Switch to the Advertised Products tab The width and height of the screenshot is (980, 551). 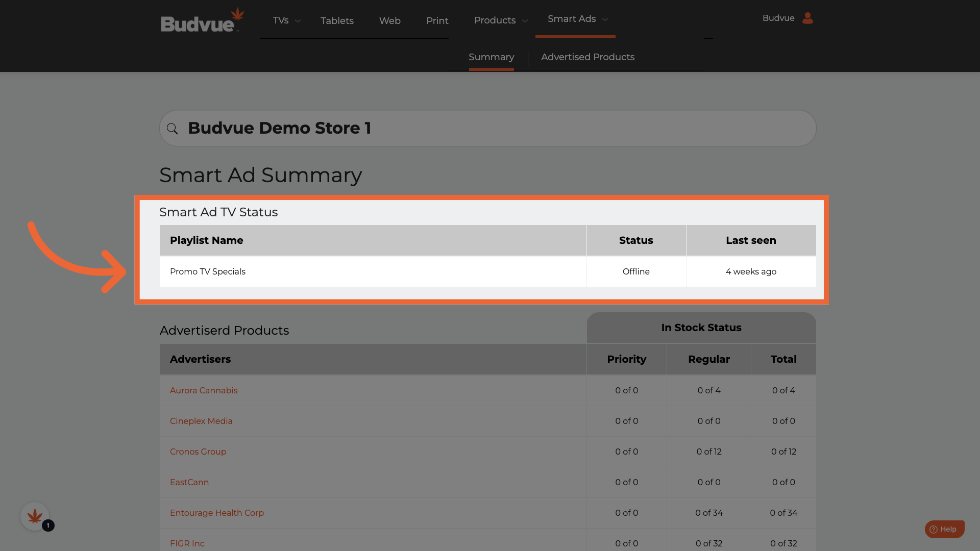[587, 57]
